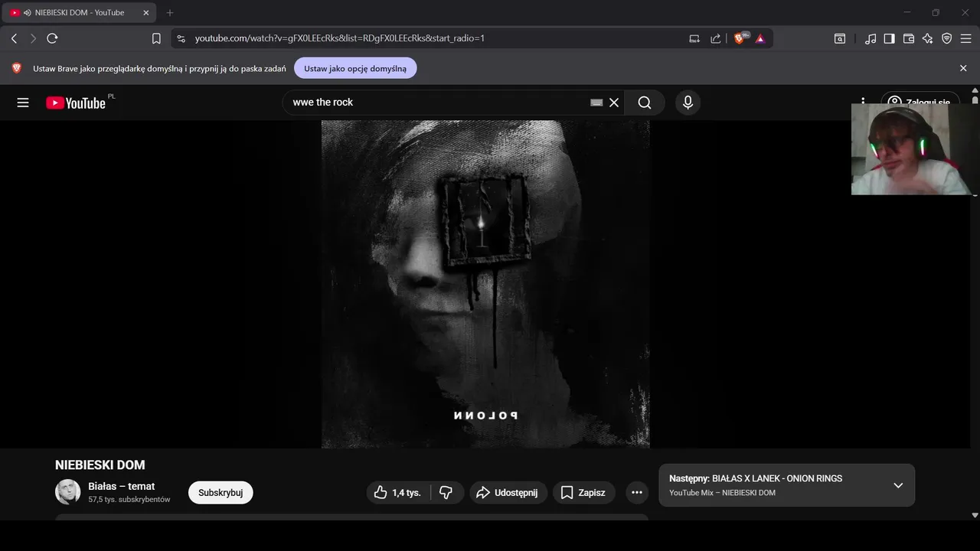Open tab search toolbar icon
This screenshot has width=980, height=551.
point(840,38)
